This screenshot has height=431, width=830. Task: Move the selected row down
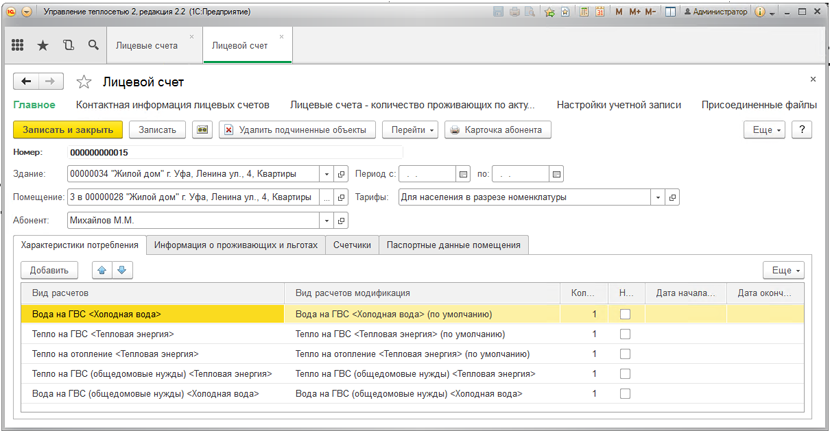[122, 270]
